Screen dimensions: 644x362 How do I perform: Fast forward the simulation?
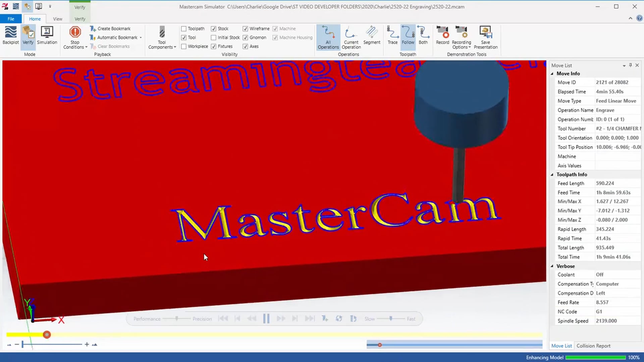click(281, 319)
